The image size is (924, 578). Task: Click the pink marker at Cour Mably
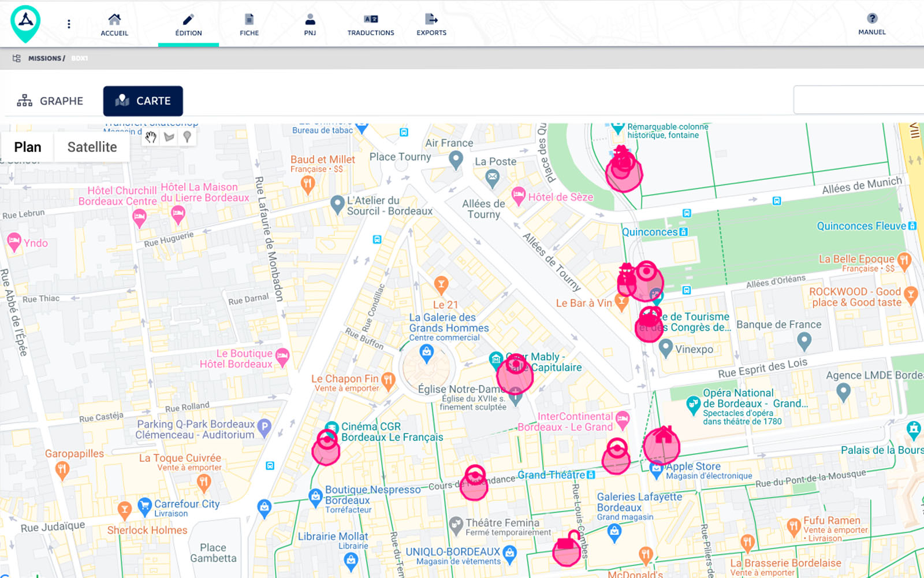(515, 375)
